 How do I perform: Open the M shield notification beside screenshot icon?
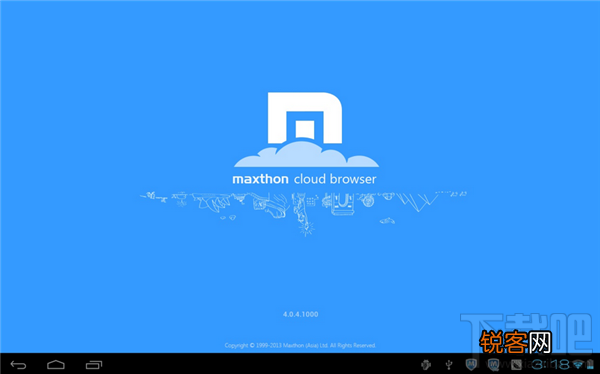pyautogui.click(x=494, y=364)
